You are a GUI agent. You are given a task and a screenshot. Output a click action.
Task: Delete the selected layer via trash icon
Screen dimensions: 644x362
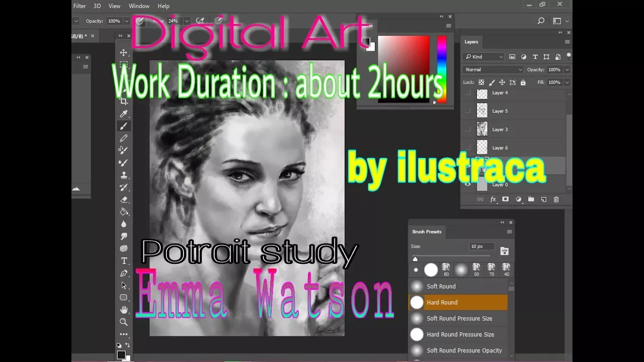coord(556,200)
